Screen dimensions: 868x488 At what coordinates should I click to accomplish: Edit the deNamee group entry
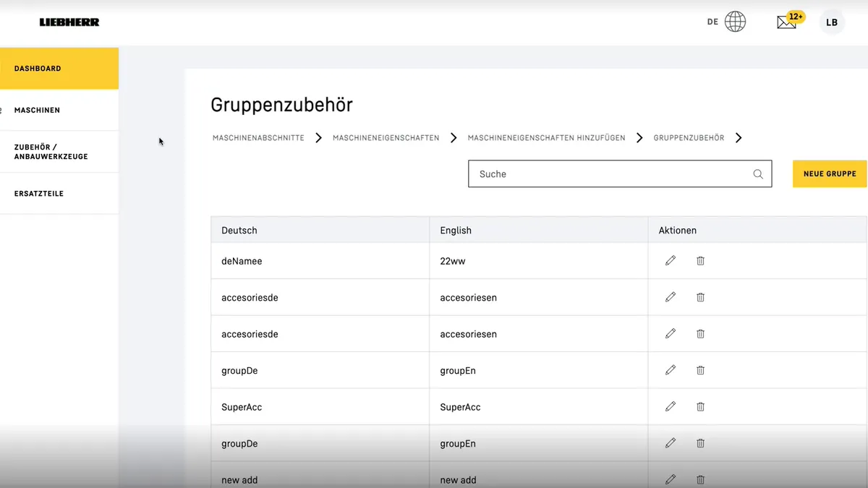pyautogui.click(x=670, y=260)
